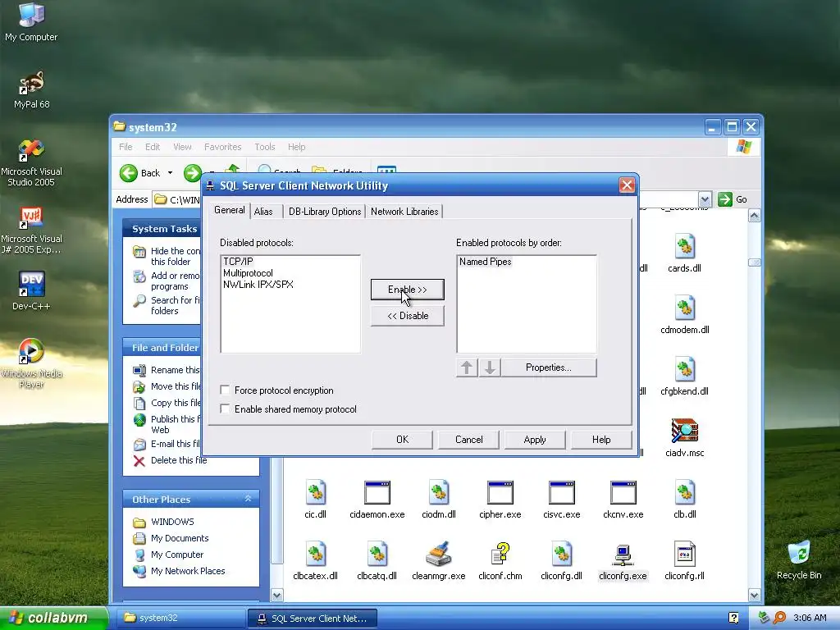Select cliconfg.dll file icon
This screenshot has height=630, width=840.
pyautogui.click(x=561, y=561)
